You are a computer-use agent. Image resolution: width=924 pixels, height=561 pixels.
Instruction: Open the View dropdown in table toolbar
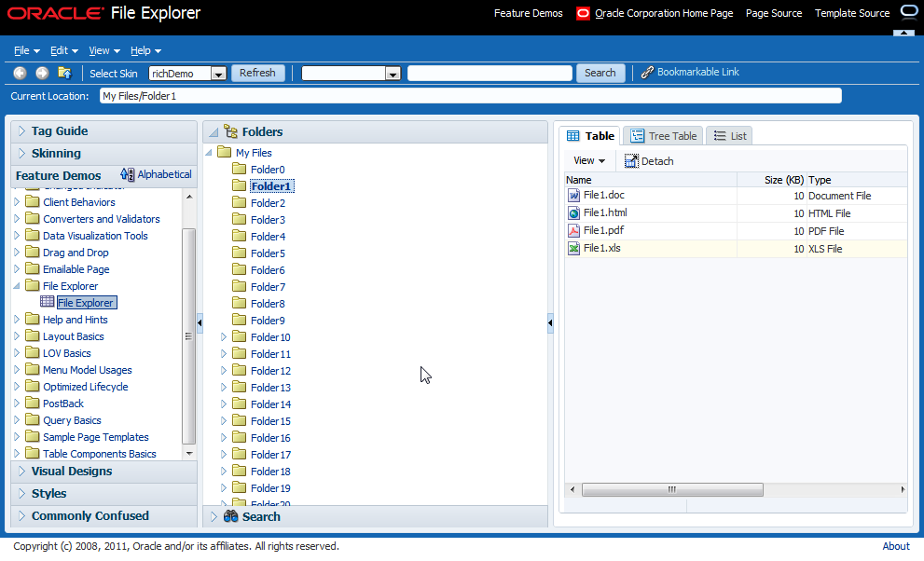(589, 160)
